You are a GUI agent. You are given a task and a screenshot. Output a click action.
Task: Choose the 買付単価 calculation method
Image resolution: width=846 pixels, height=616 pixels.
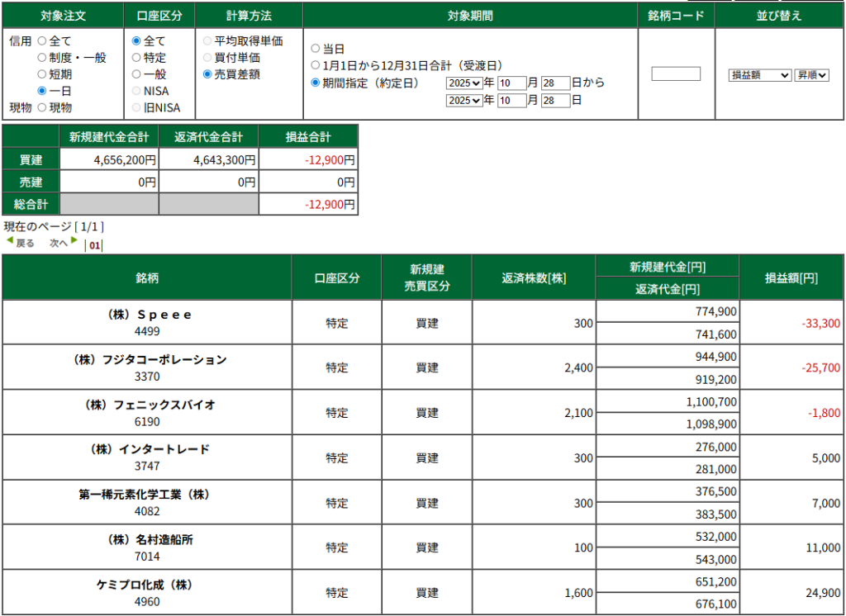pos(207,58)
